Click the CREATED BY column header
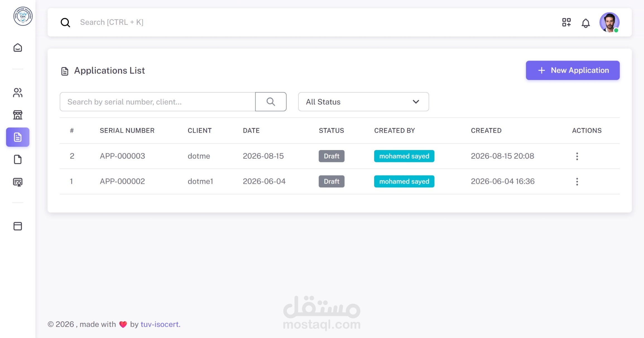Screen dimensions: 644x338 [x=395, y=131]
